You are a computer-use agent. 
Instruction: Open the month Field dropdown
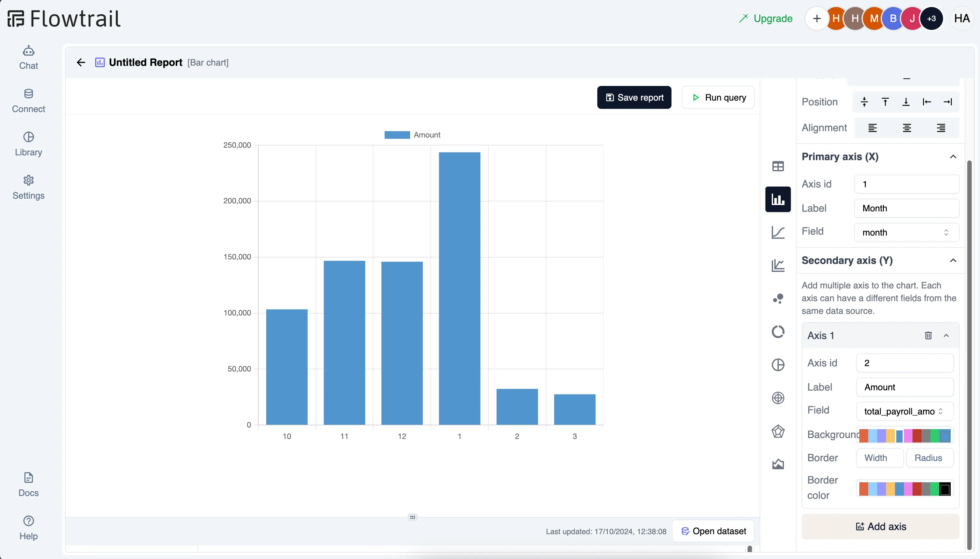(x=906, y=232)
